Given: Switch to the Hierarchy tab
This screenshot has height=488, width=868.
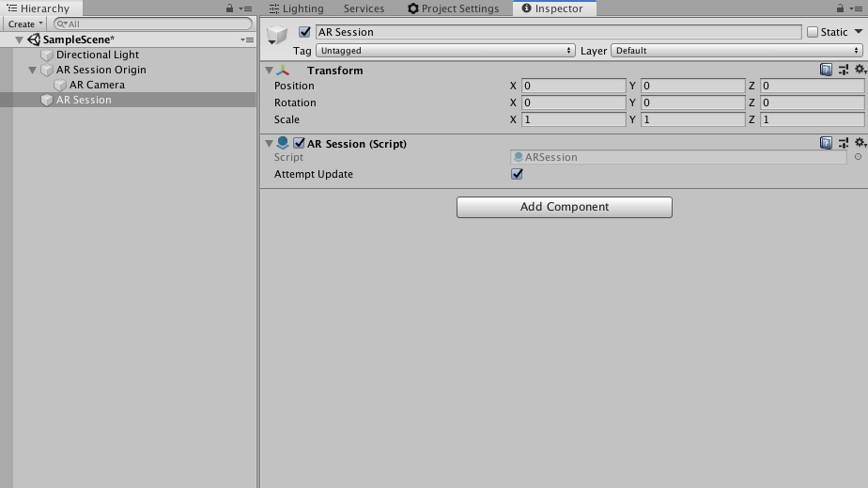Looking at the screenshot, I should (41, 8).
